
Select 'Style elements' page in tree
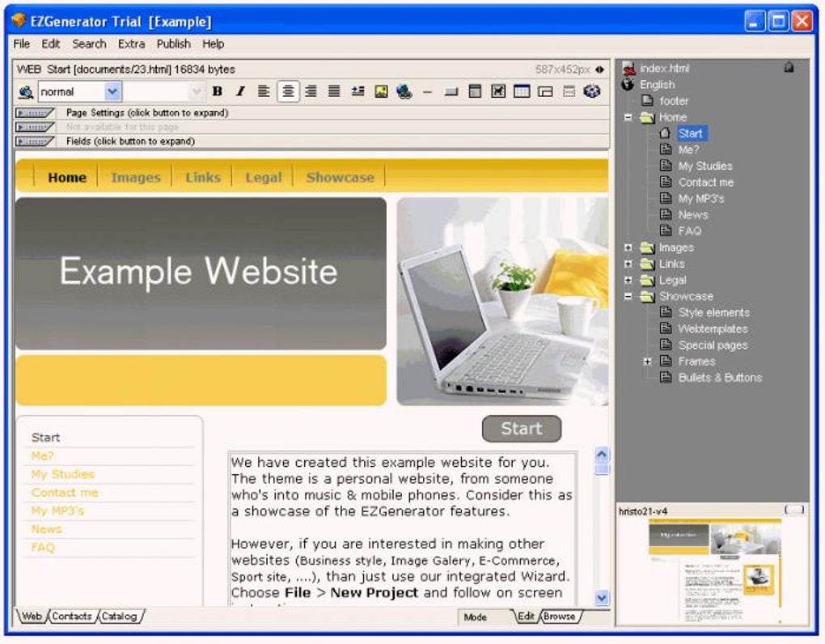tap(713, 312)
